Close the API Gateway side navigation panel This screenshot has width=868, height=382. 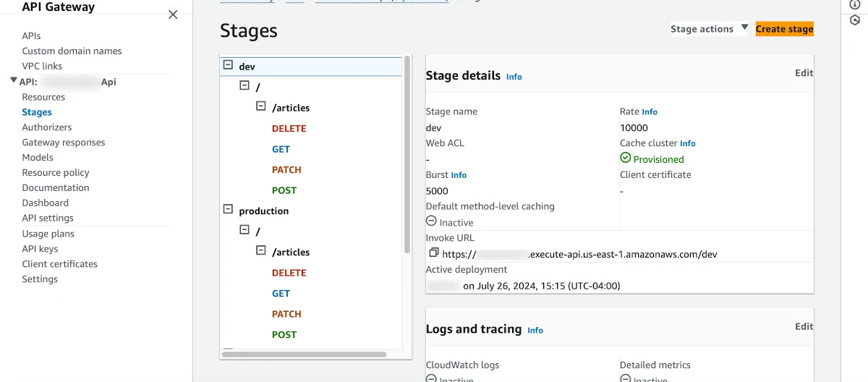pyautogui.click(x=173, y=14)
